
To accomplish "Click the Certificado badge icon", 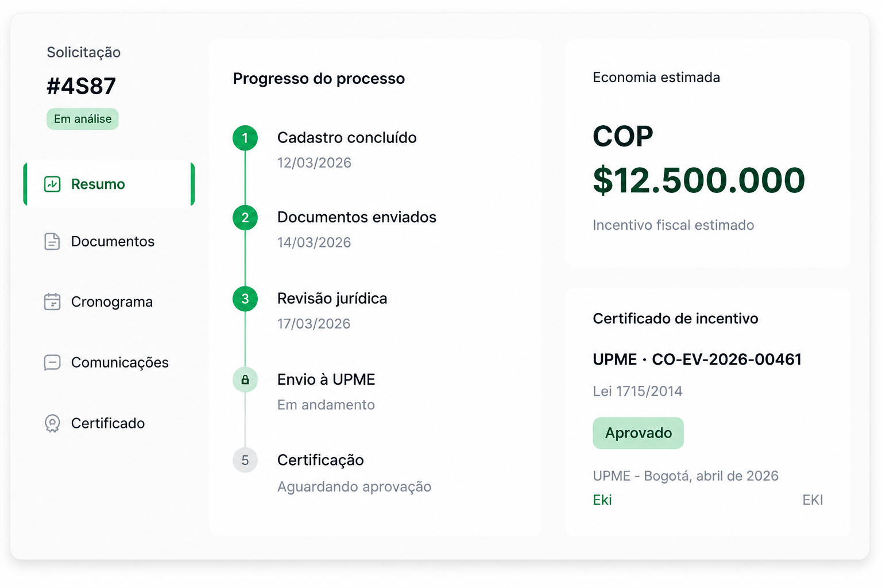I will pos(52,423).
